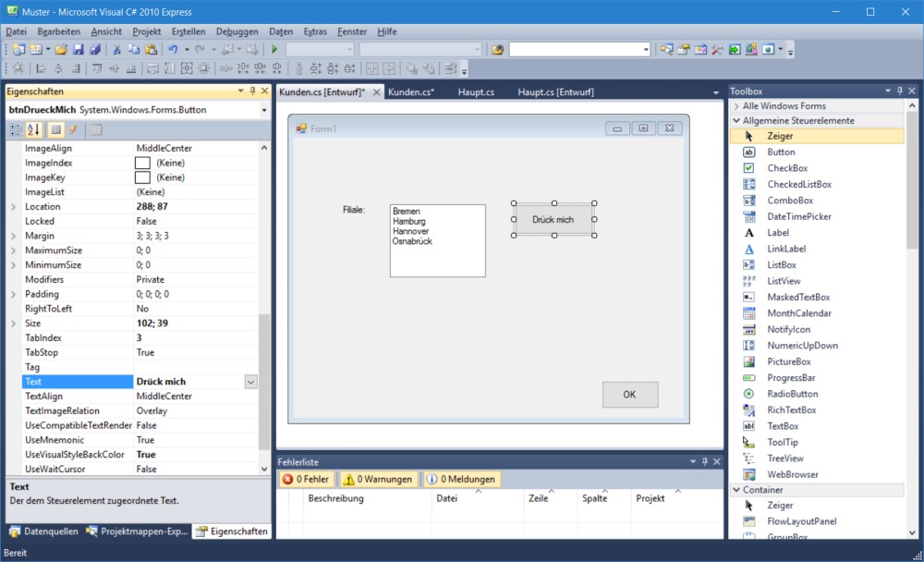924x562 pixels.
Task: Open the Text property dropdown arrow
Action: point(250,382)
